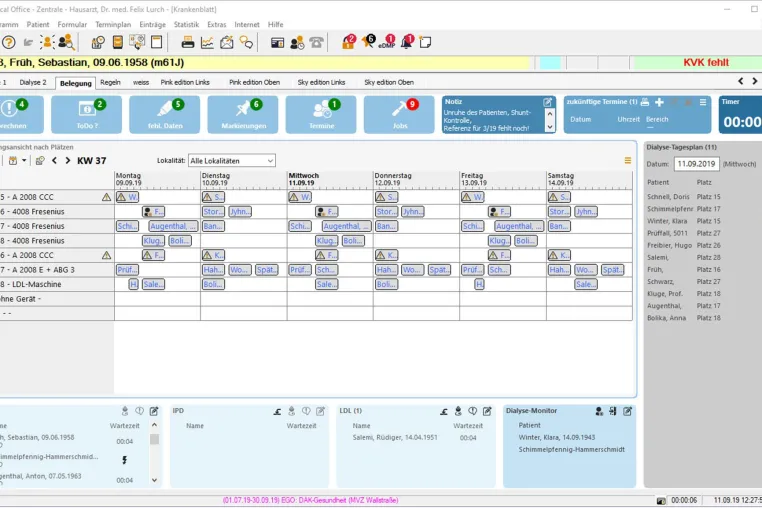
Task: Go to previous calendar week arrow
Action: (54, 160)
